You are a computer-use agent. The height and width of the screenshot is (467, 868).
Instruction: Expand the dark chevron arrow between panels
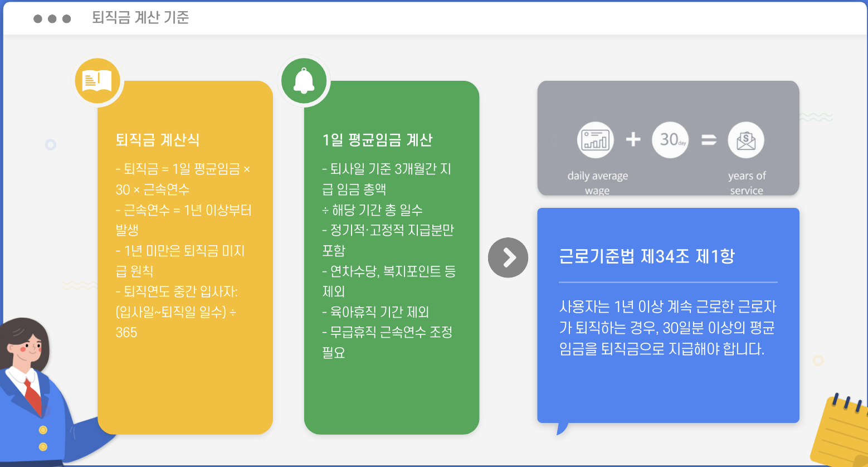tap(508, 257)
